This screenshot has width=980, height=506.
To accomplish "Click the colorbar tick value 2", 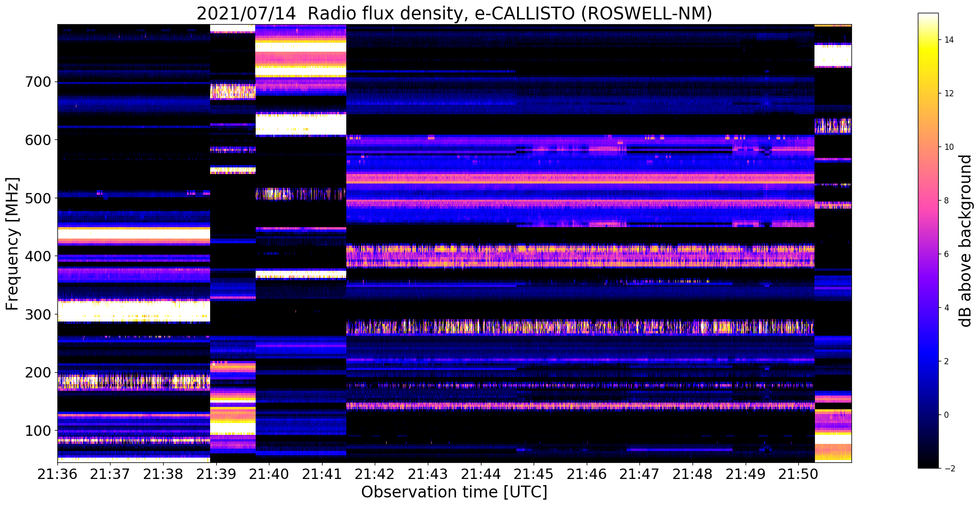I will coord(947,361).
